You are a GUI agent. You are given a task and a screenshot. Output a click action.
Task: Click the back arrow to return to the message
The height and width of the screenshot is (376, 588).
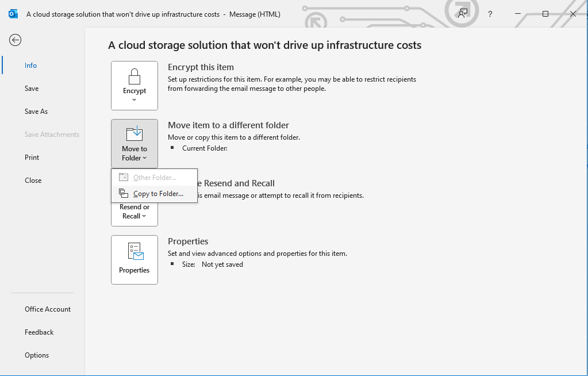[15, 40]
